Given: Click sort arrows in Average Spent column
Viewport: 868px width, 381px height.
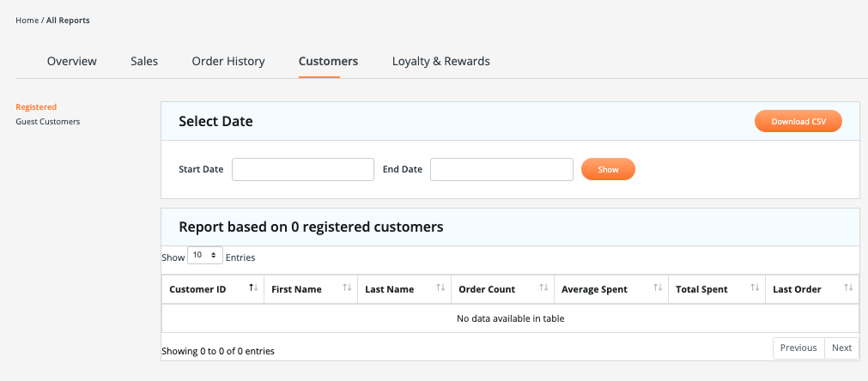Looking at the screenshot, I should tap(658, 287).
